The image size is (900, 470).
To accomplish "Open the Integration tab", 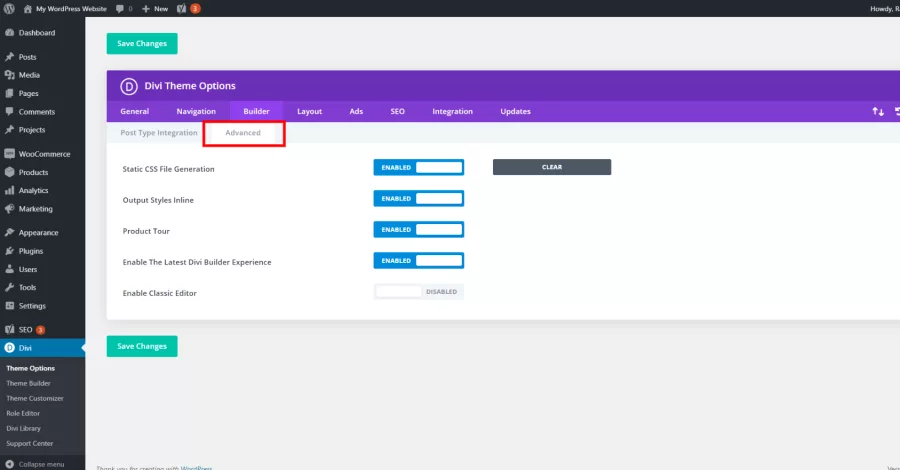I will 452,111.
